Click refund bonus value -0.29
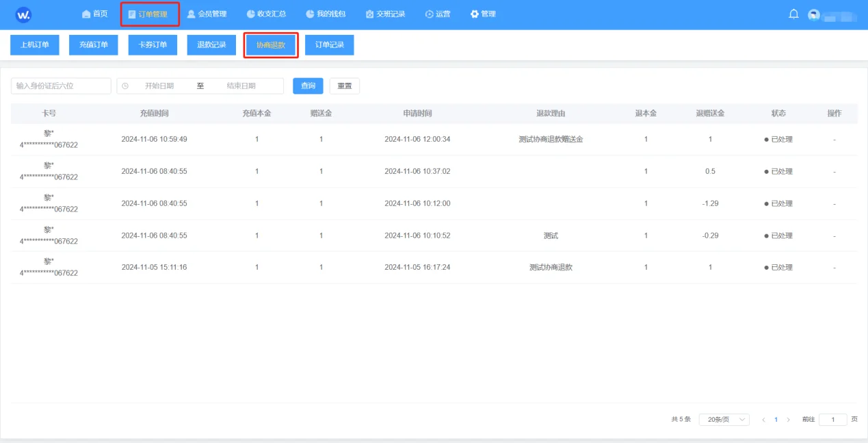Viewport: 868px width, 443px height. tap(710, 236)
